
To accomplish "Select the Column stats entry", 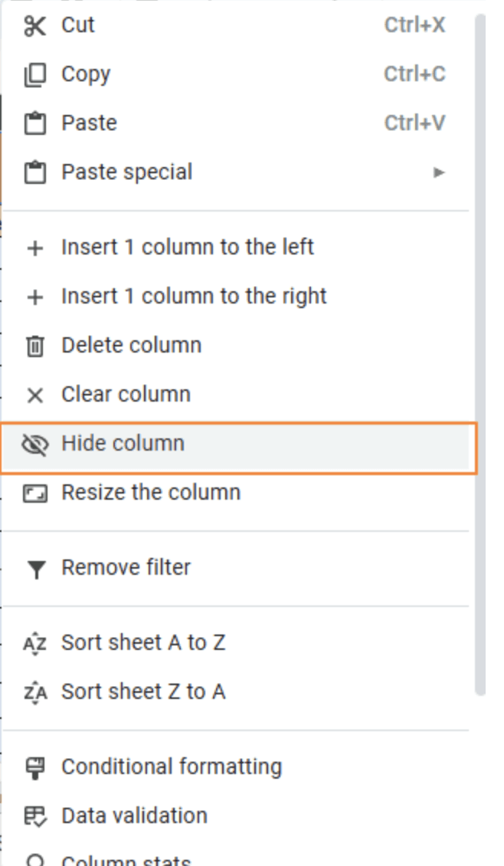I will [x=126, y=860].
